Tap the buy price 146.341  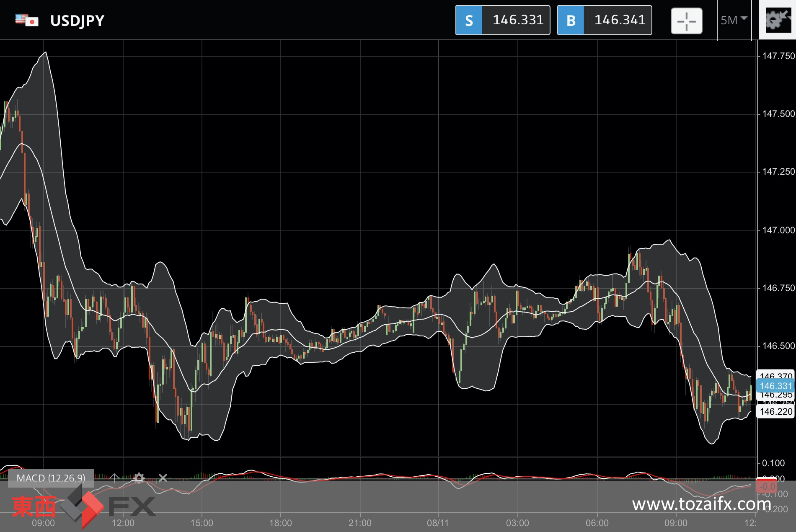(620, 20)
